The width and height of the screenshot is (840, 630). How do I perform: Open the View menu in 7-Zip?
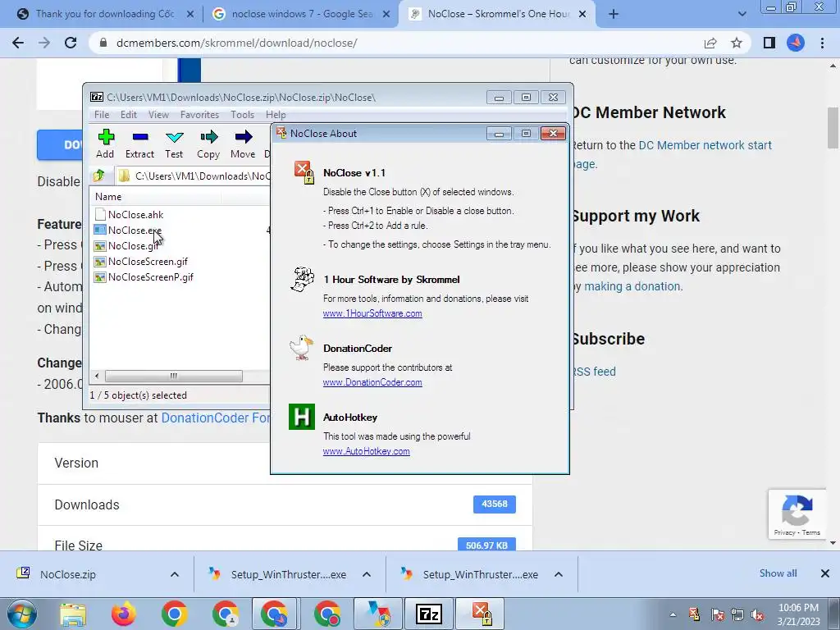tap(158, 115)
